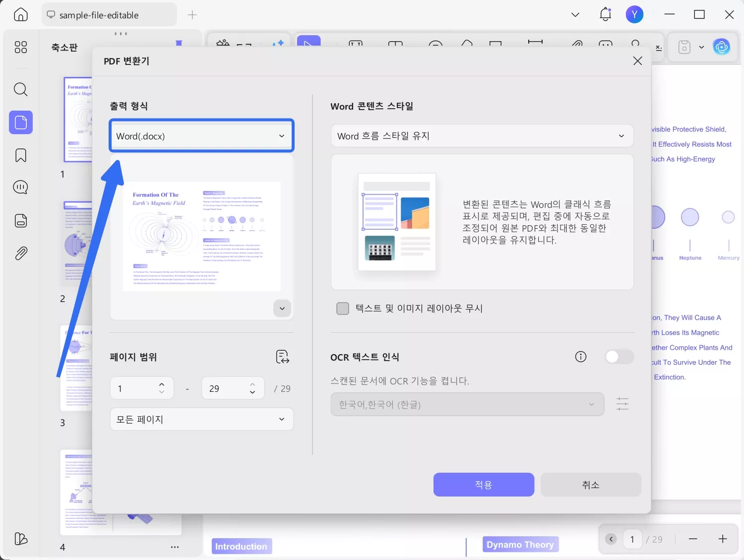
Task: Click the OCR info tooltip icon
Action: click(580, 357)
